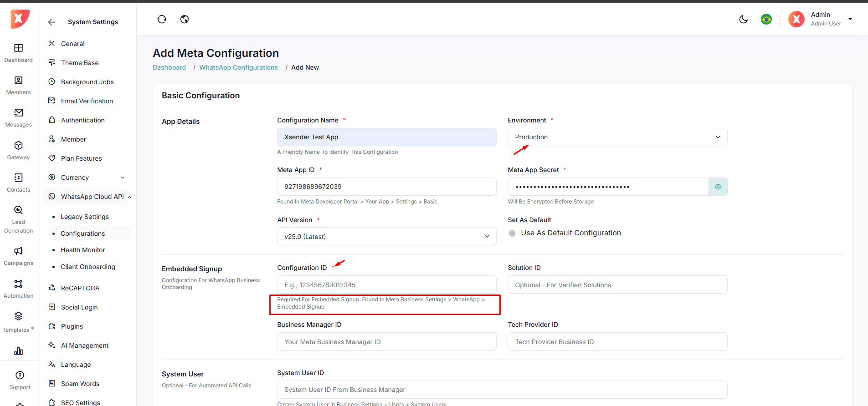Select Legacy Settings submenu item

(84, 217)
